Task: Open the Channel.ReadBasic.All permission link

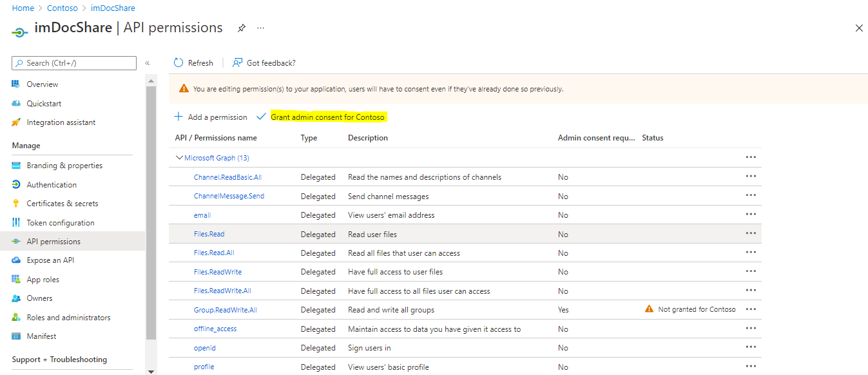Action: click(227, 177)
